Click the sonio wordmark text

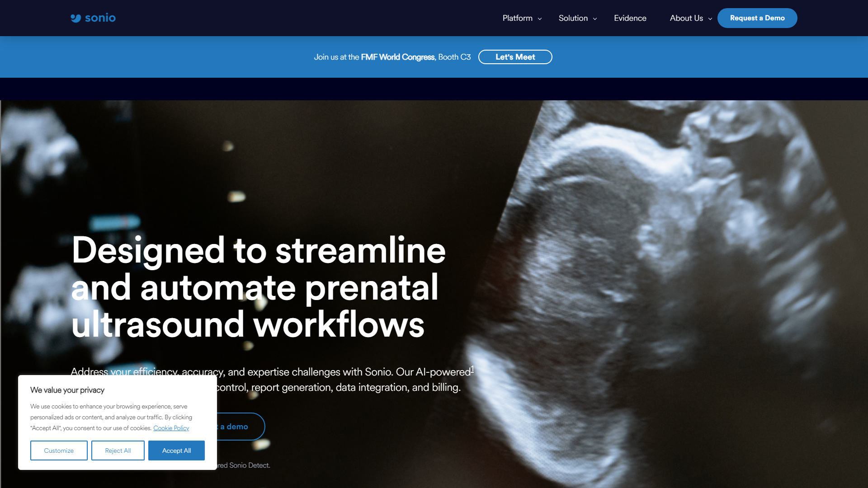100,18
